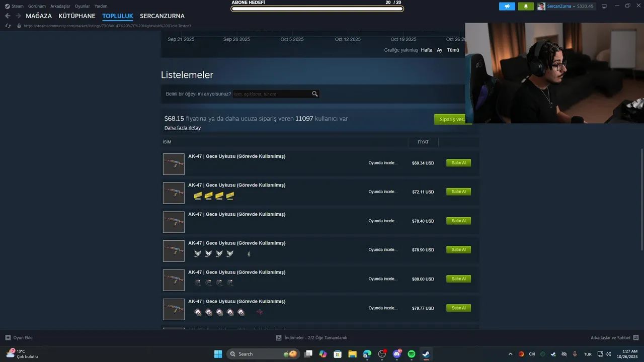Buy the $69.34 USD listing with Satın Al
Screen dimensions: 644x362
click(x=458, y=163)
